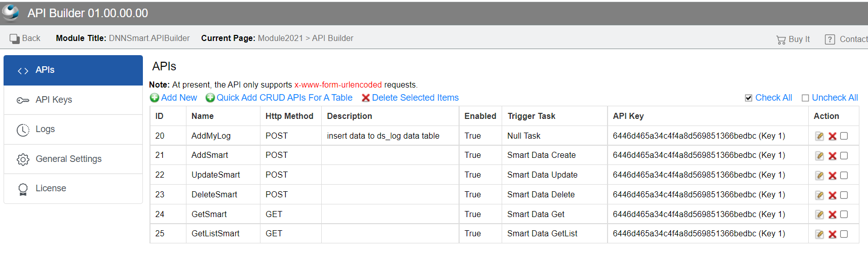Click the red delete icon for GetListSmart

[832, 234]
